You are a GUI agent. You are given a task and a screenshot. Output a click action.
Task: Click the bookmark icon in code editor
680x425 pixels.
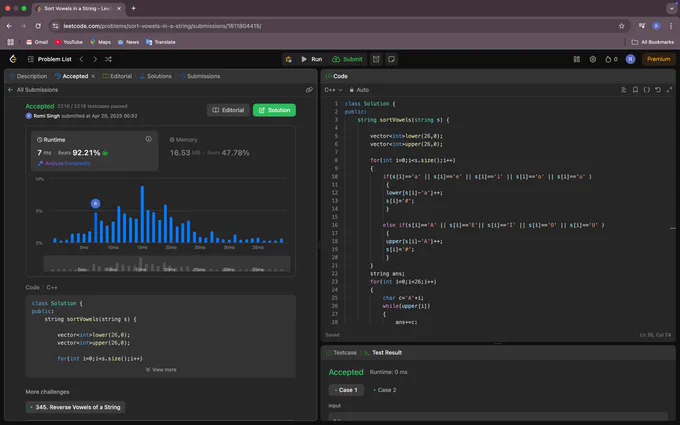(635, 90)
